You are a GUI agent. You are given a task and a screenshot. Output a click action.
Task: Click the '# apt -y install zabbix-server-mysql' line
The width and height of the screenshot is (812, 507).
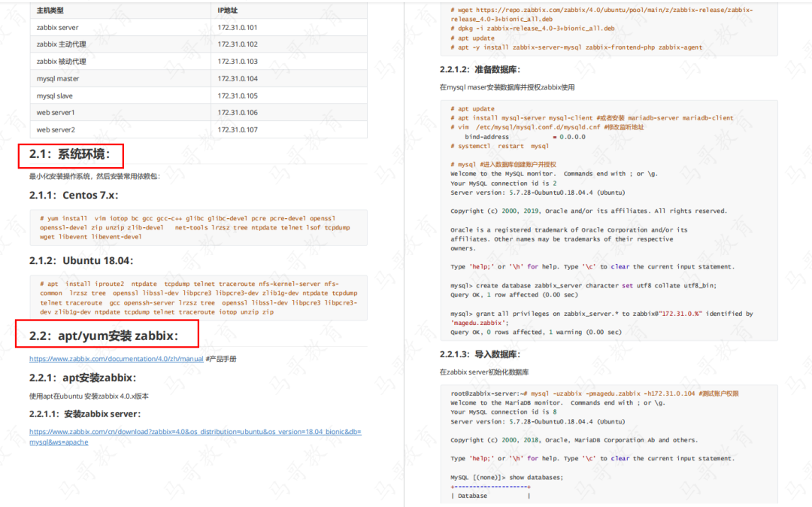tap(577, 47)
